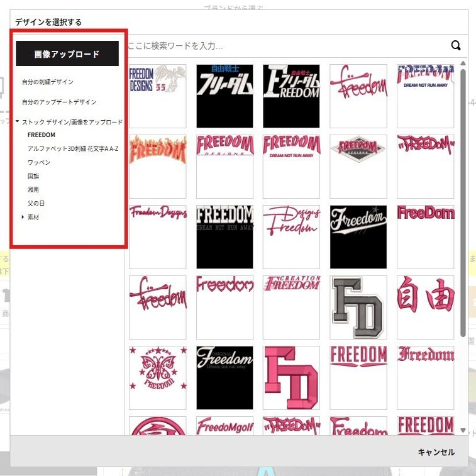Focus the search keyword input field
Image resolution: width=476 pixels, height=476 pixels.
point(287,46)
